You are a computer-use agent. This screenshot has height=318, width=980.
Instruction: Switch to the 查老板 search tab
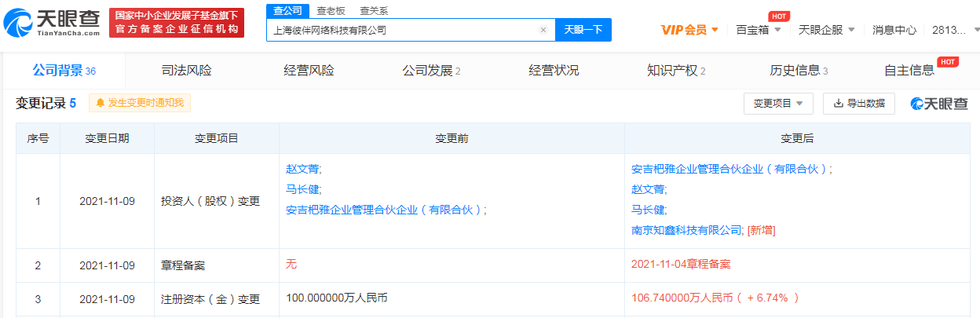click(x=330, y=11)
